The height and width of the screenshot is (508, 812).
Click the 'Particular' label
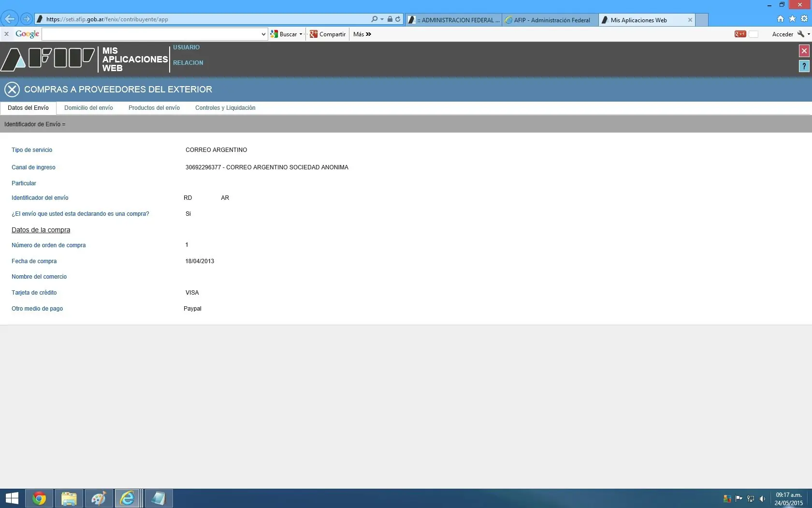pyautogui.click(x=24, y=183)
